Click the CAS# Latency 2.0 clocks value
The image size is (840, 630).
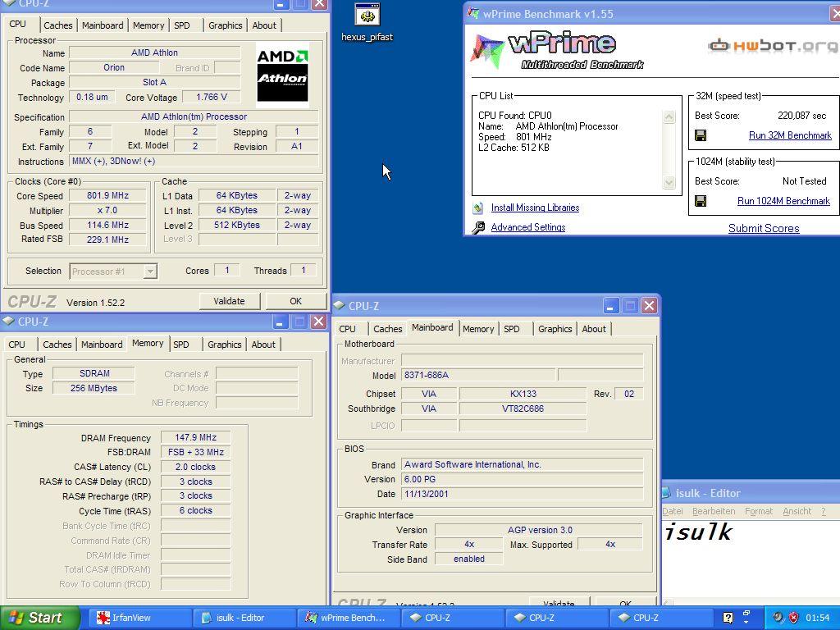(195, 467)
